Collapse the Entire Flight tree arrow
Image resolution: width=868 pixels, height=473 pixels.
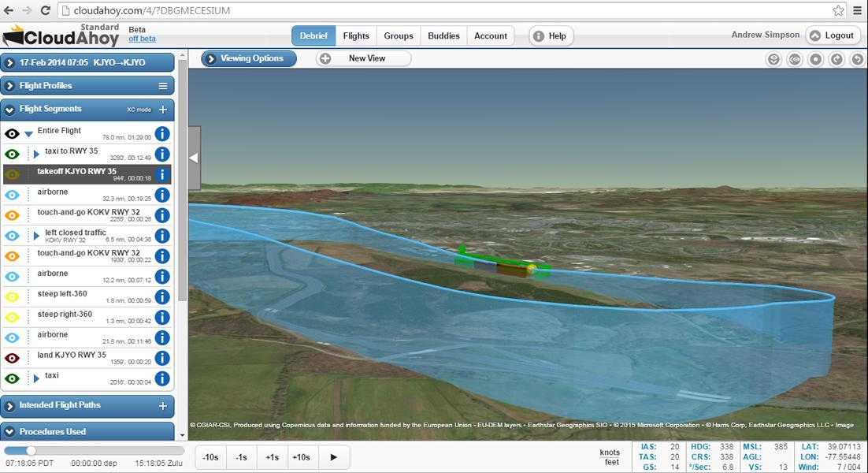(29, 133)
